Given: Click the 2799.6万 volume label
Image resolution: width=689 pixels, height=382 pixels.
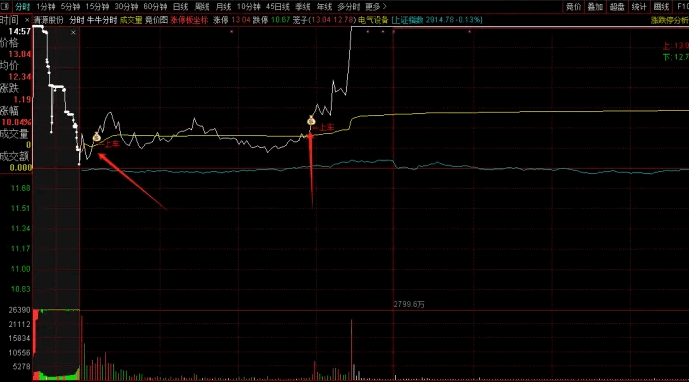Looking at the screenshot, I should [409, 304].
